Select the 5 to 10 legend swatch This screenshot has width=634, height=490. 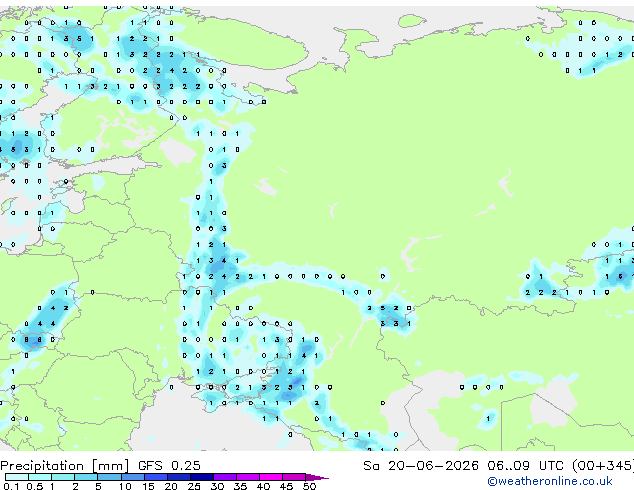click(x=109, y=477)
